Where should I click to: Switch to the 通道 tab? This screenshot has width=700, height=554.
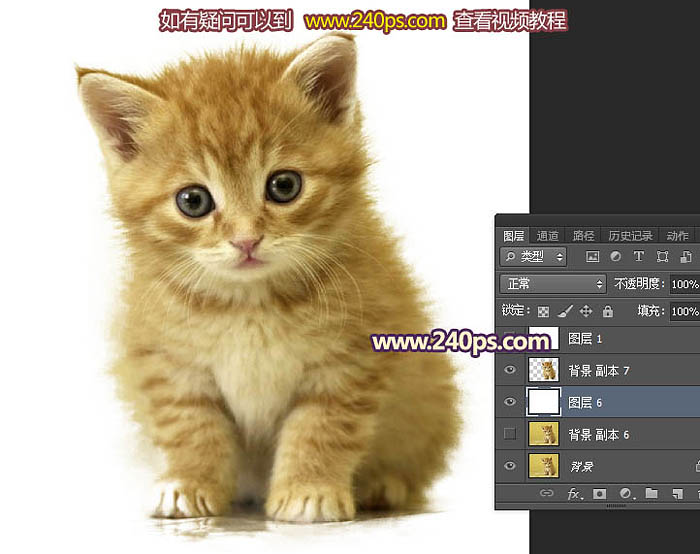pyautogui.click(x=547, y=235)
